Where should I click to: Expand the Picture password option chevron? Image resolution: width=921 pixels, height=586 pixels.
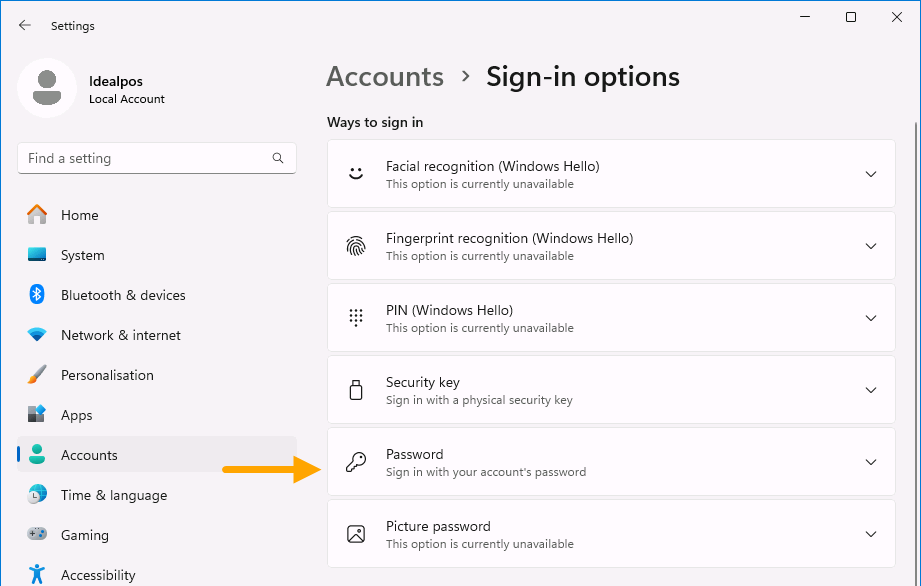(x=870, y=534)
